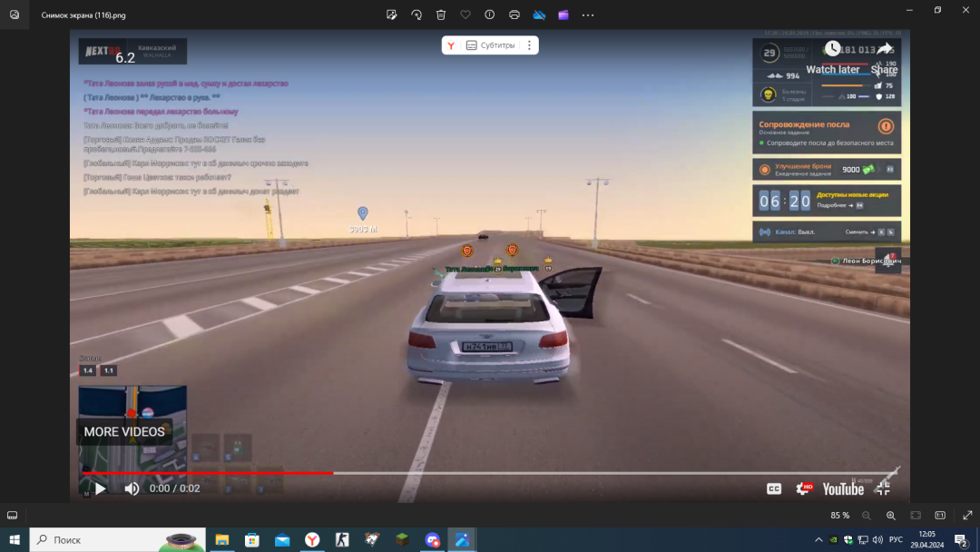View the photo at actual size
Image resolution: width=980 pixels, height=552 pixels.
[x=940, y=516]
